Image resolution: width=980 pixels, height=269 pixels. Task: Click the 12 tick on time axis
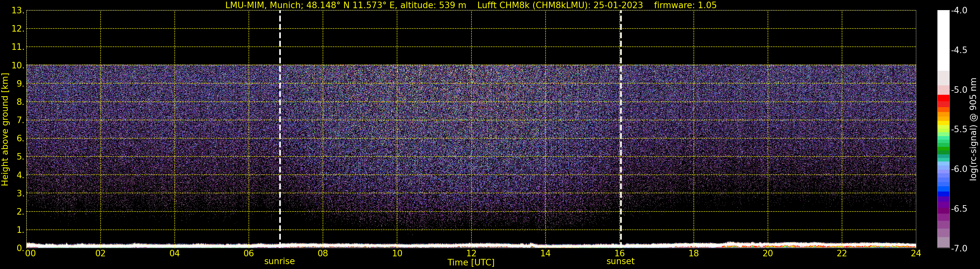[x=471, y=253]
